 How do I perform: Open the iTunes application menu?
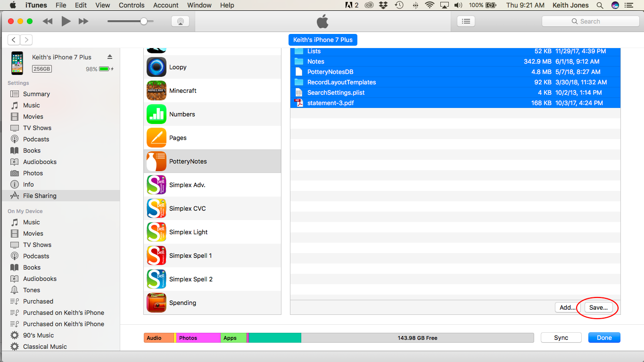click(36, 5)
